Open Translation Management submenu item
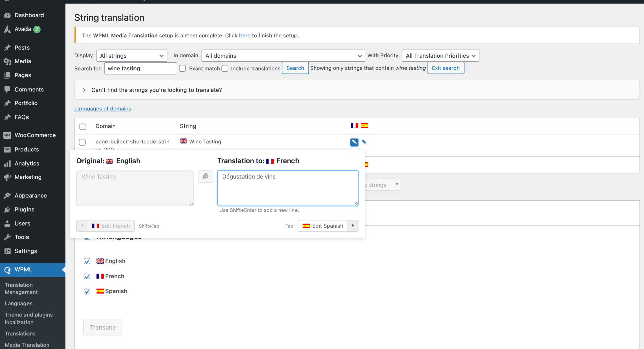The image size is (644, 349). (x=21, y=289)
